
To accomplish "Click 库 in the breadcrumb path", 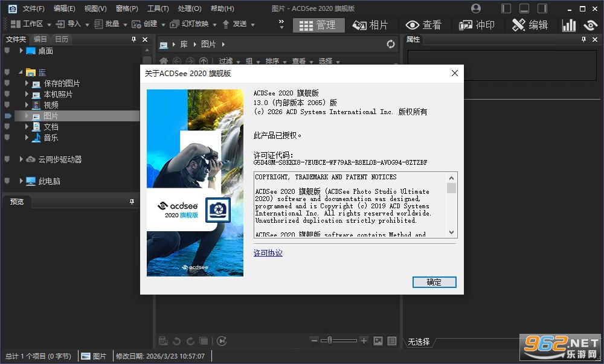I will click(184, 44).
